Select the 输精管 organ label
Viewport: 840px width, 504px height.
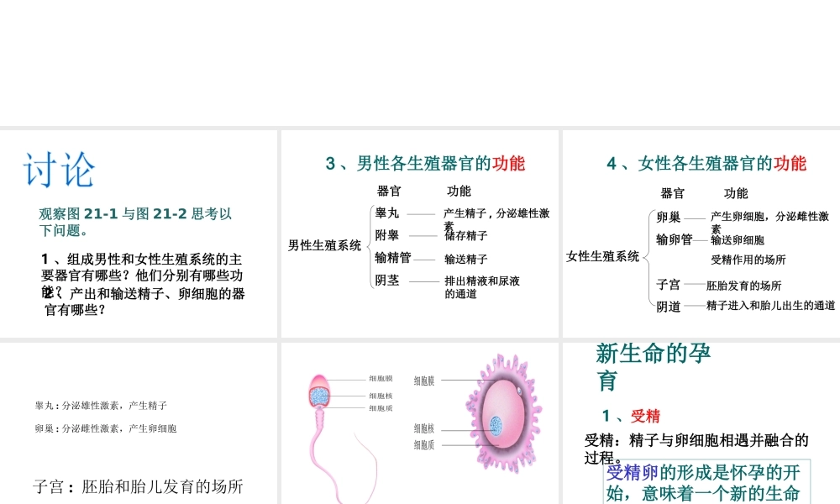(x=392, y=258)
